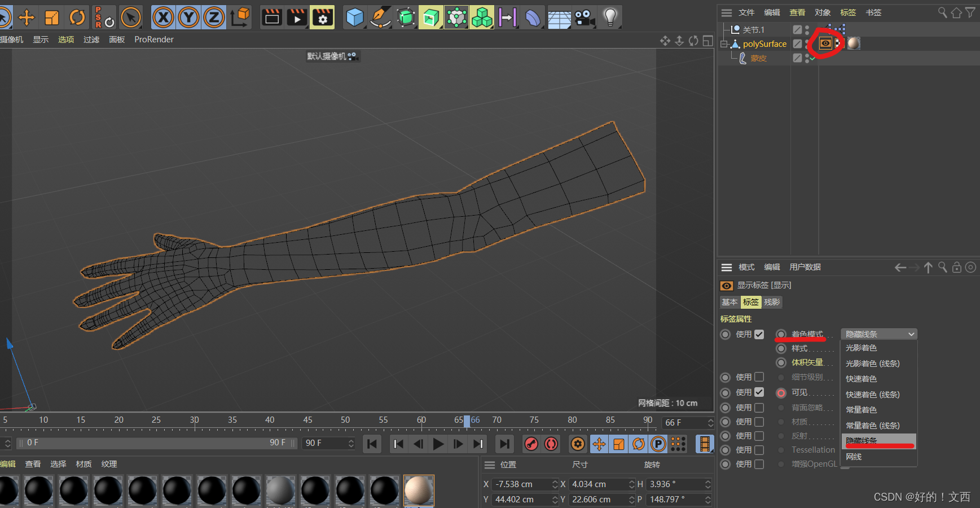Select the spline pen tool

coord(380,17)
